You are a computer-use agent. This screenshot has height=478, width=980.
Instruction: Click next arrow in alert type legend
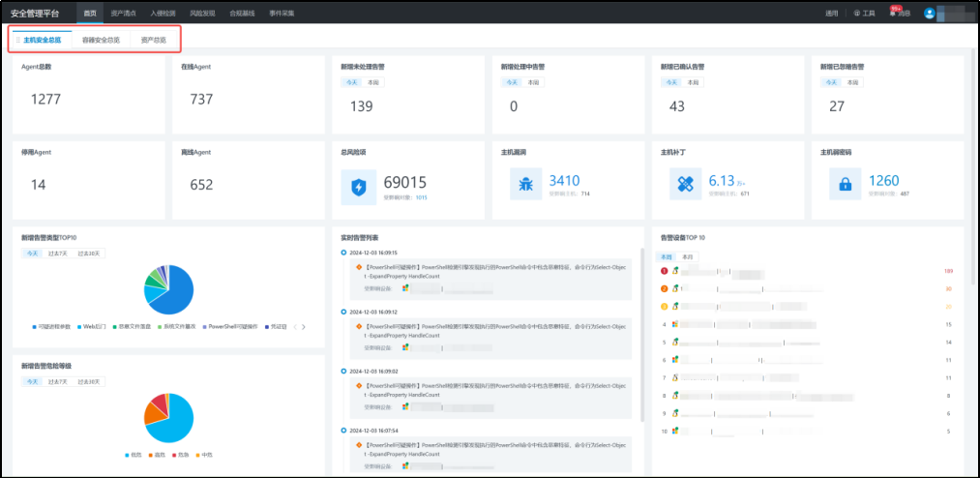(304, 327)
